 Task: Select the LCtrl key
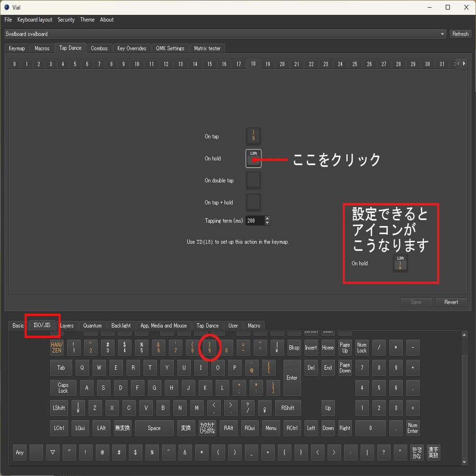pyautogui.click(x=59, y=428)
